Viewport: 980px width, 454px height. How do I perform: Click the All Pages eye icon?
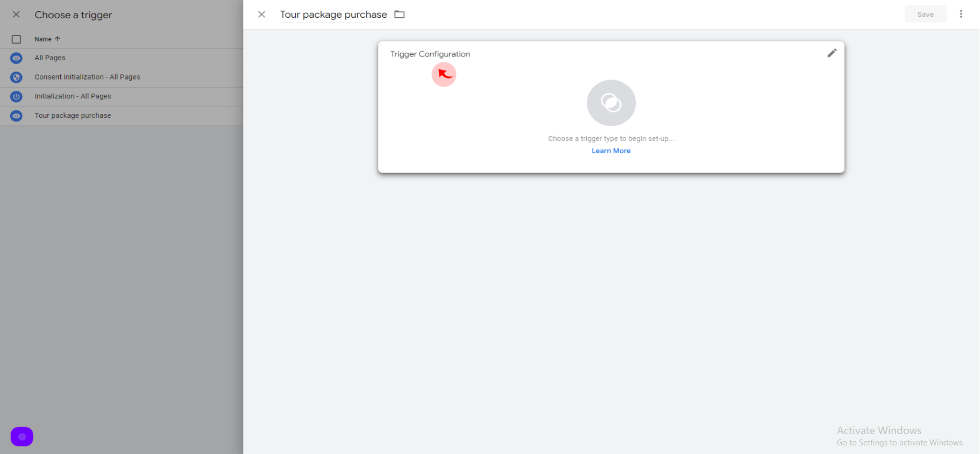pos(17,58)
